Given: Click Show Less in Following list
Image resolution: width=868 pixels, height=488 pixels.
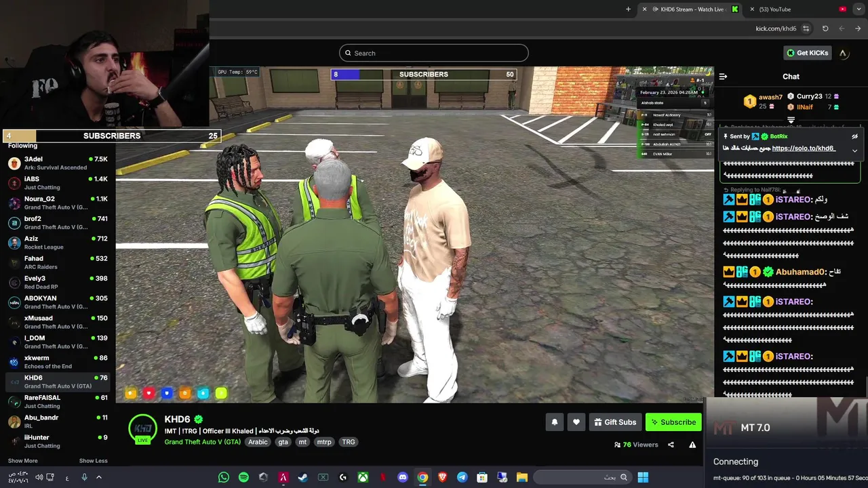Looking at the screenshot, I should tap(94, 461).
